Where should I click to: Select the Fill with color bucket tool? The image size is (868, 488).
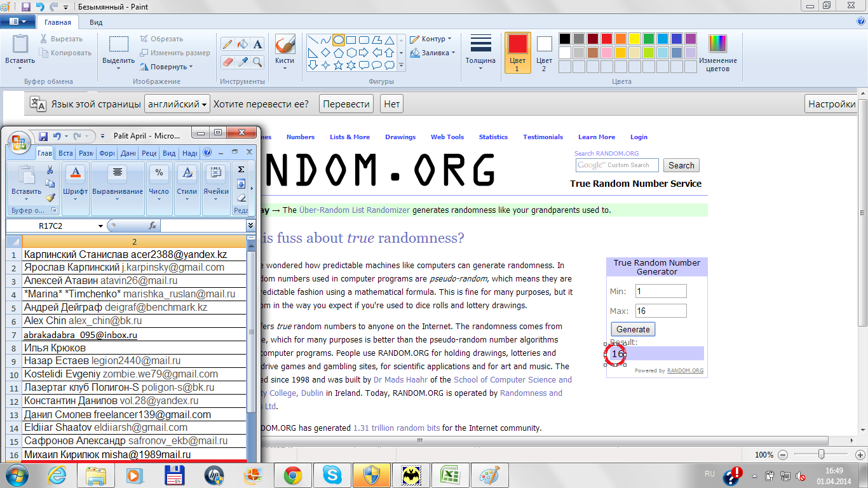[x=242, y=44]
